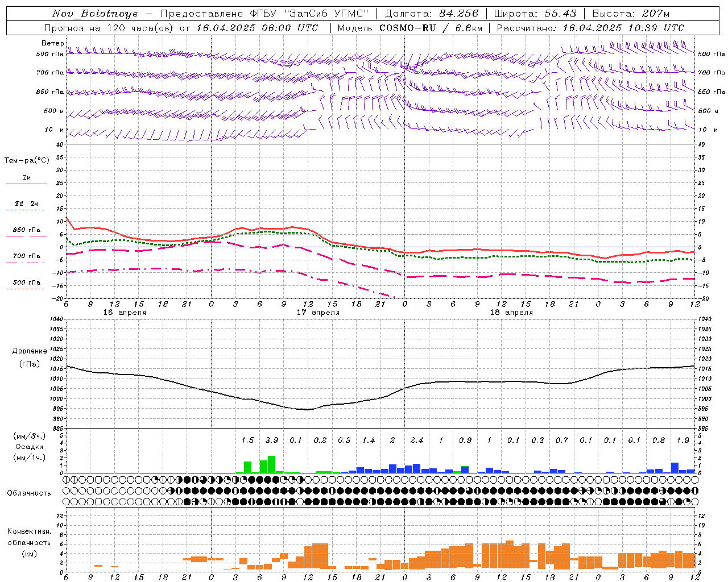Click the 1.4 precipitation total
The width and height of the screenshot is (728, 582).
coord(369,440)
